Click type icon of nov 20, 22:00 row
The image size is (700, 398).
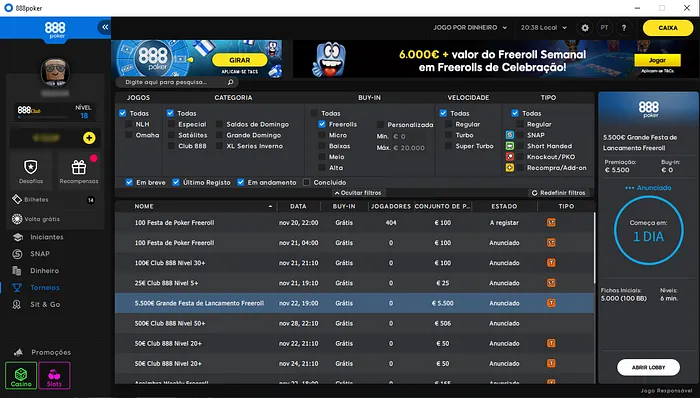[551, 222]
